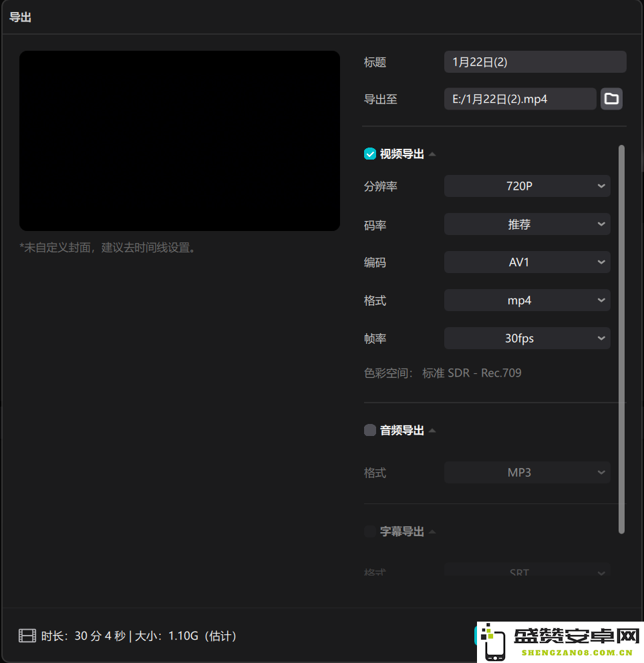Toggle the 字幕导出 checkbox

370,531
